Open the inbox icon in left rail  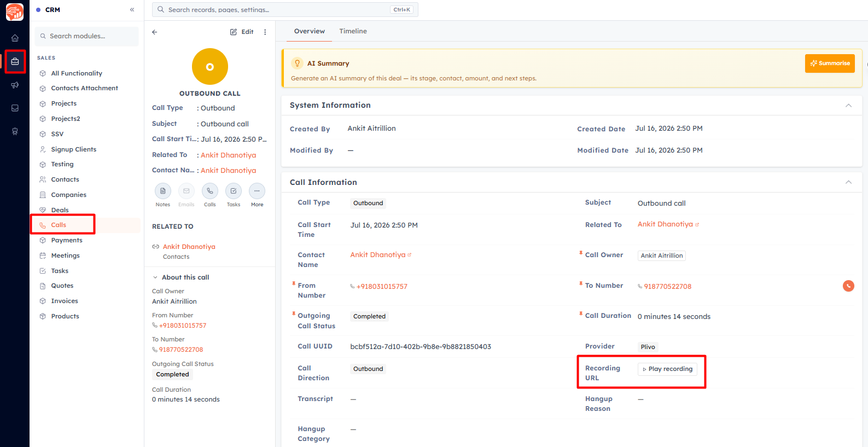coord(15,108)
